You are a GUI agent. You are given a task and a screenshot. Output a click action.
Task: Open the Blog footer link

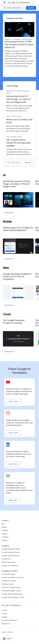(3, 524)
